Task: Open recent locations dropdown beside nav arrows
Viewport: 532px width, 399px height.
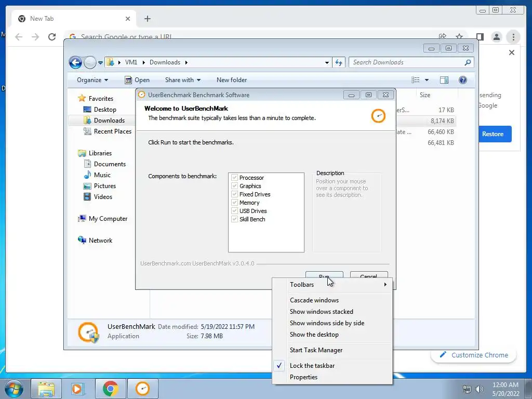Action: point(100,62)
